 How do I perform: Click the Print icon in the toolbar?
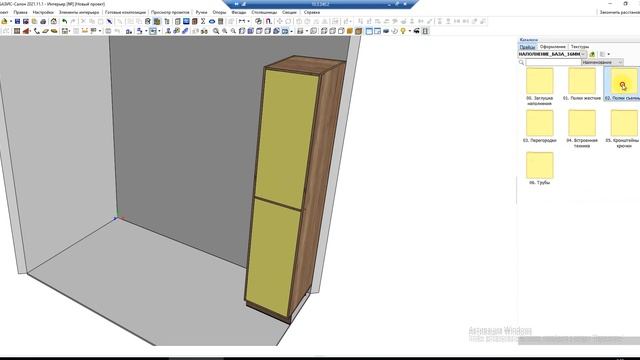(43, 21)
